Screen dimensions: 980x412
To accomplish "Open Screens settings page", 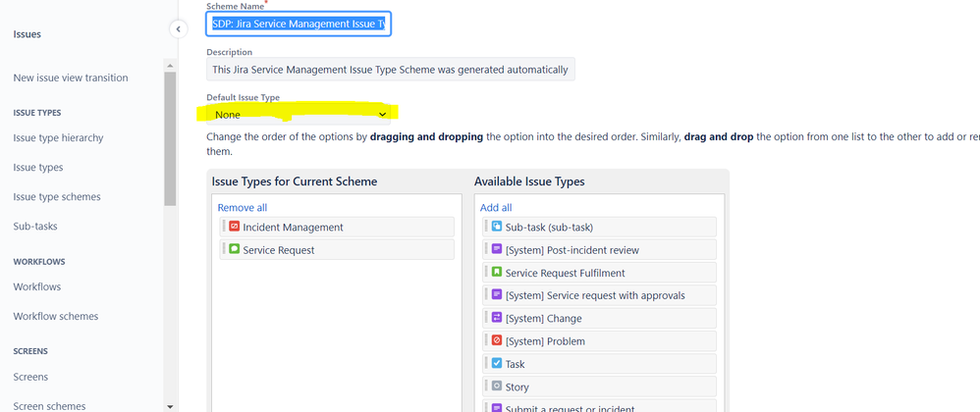I will [x=30, y=377].
